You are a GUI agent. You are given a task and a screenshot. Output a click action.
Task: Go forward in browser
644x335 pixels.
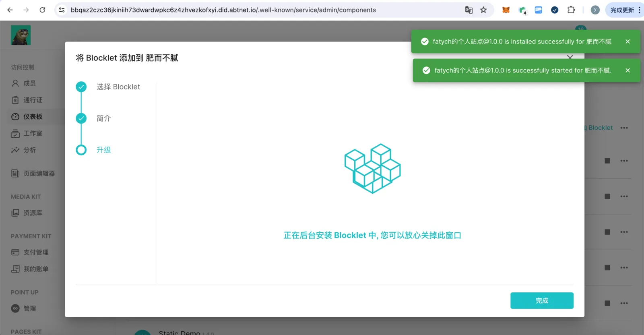click(26, 10)
